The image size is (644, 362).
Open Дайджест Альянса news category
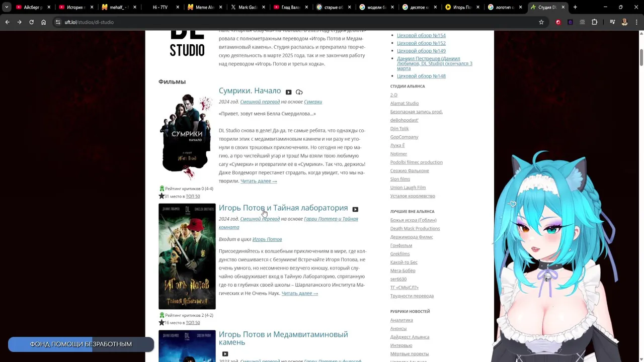pyautogui.click(x=410, y=337)
